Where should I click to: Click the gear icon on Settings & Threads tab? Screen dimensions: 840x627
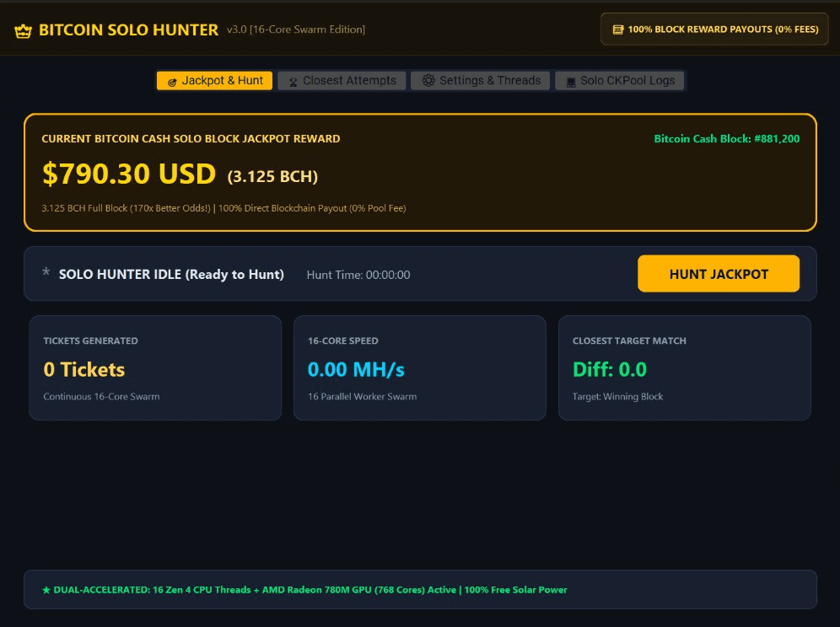[x=428, y=81]
